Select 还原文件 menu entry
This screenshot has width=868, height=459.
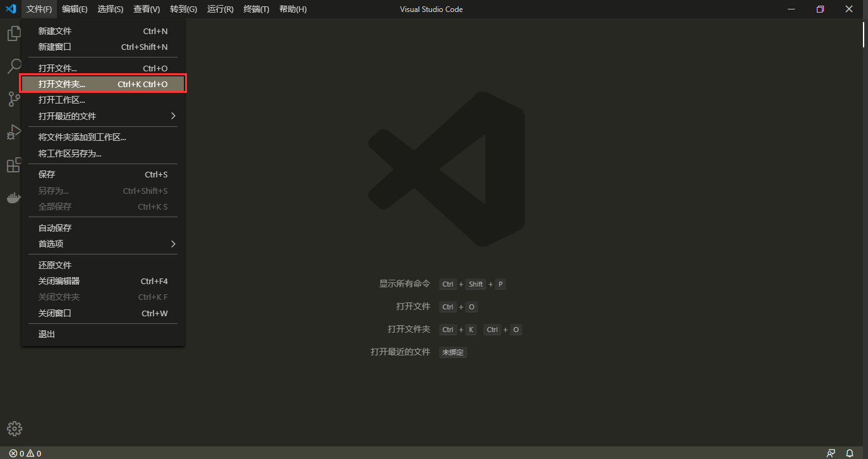click(x=103, y=265)
